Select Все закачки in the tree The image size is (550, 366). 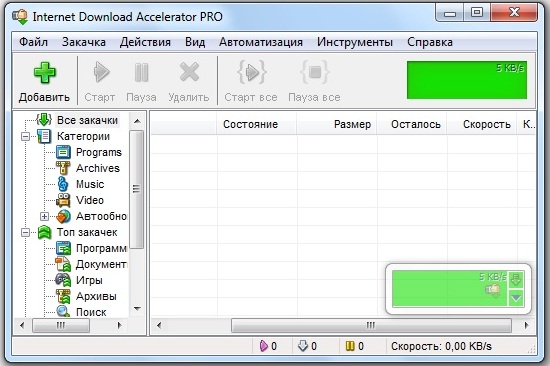(x=87, y=120)
